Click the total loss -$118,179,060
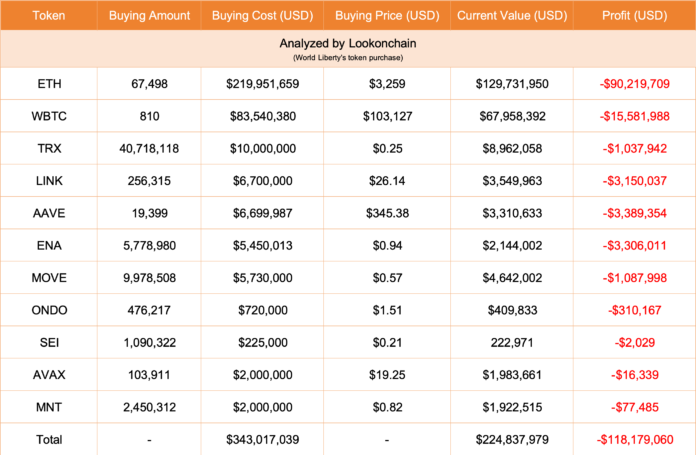 tap(634, 440)
